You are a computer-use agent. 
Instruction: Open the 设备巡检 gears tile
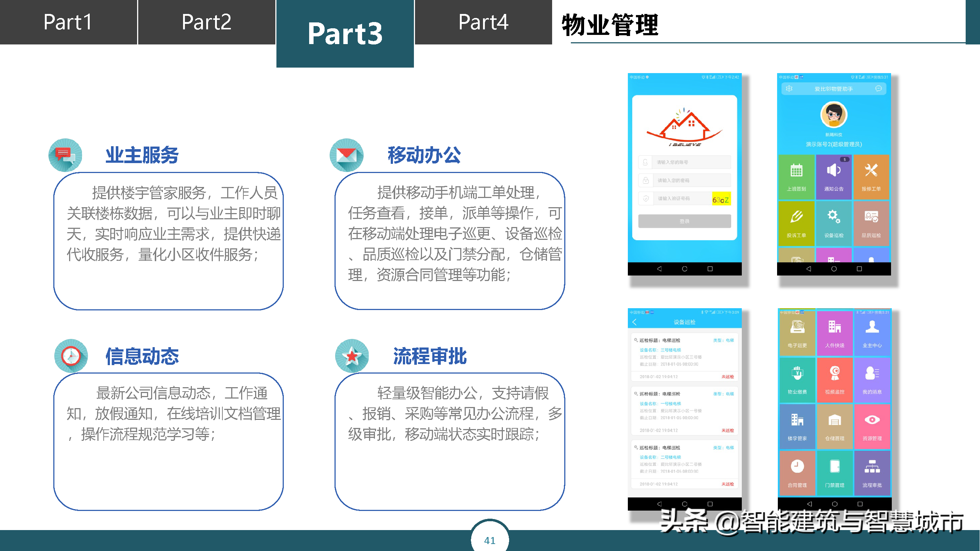tap(834, 224)
